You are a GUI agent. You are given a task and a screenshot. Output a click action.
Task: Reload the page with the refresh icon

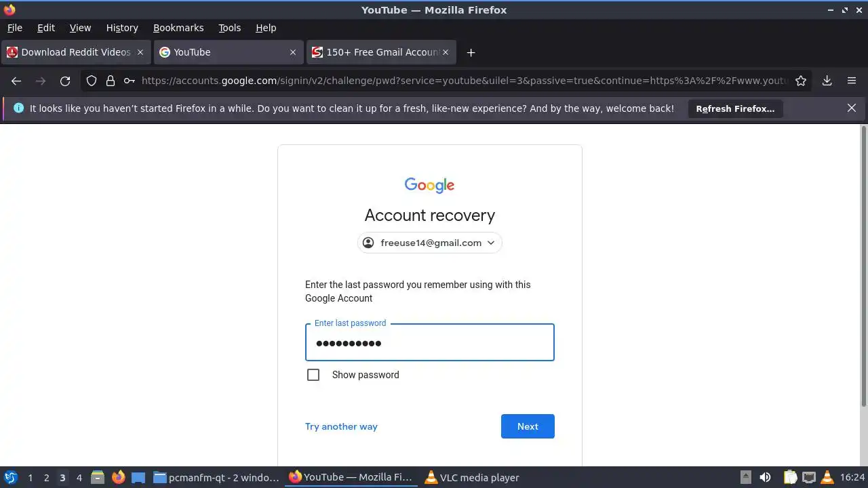point(65,81)
